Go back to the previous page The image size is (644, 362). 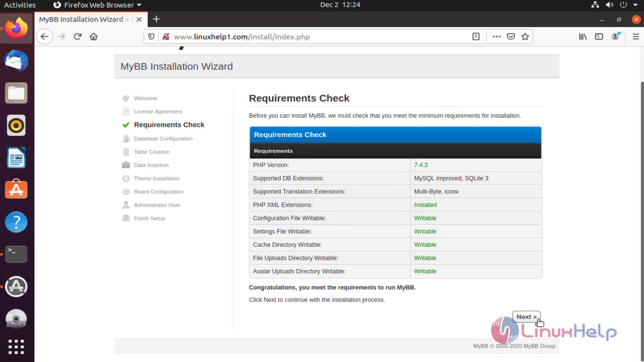tap(44, 37)
